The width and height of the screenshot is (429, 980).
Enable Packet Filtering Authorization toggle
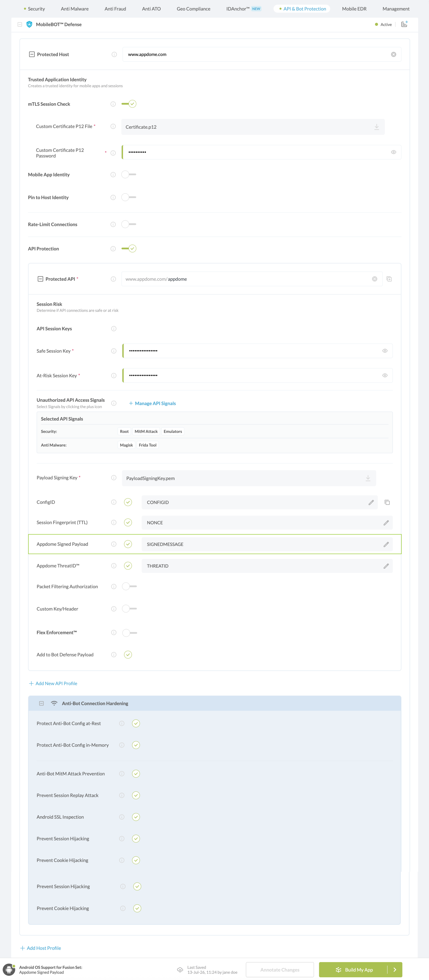point(129,587)
